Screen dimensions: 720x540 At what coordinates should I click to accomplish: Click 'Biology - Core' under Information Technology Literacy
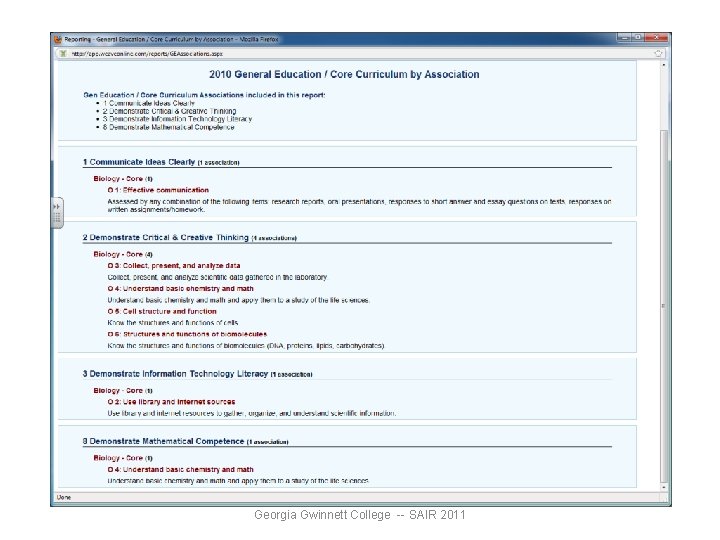[x=118, y=391]
